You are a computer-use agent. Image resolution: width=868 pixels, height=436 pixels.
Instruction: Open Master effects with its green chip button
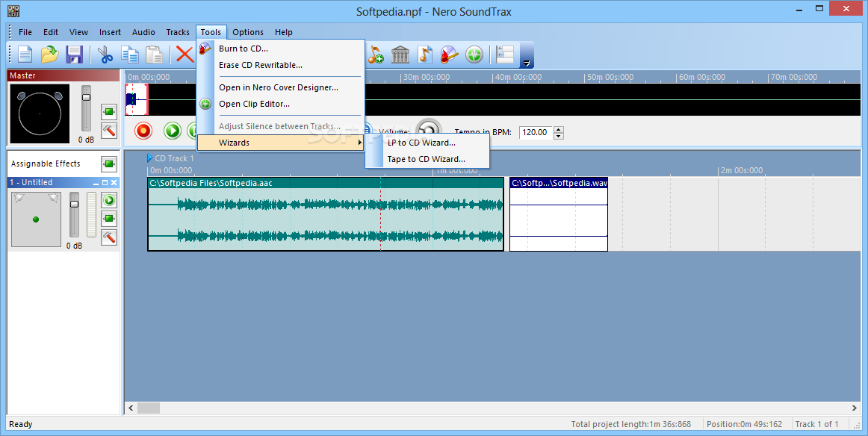tap(109, 112)
